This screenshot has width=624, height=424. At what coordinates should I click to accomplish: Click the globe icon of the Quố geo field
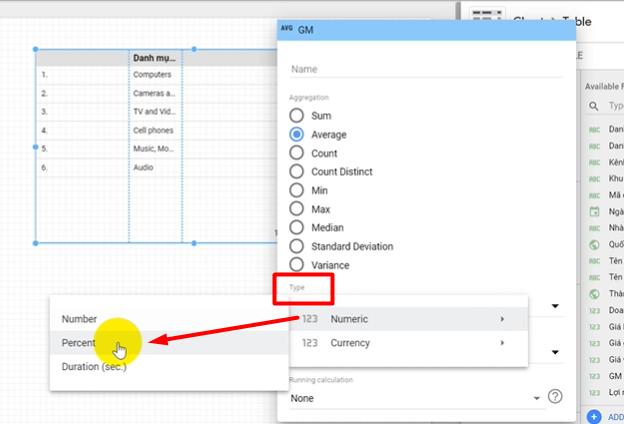pyautogui.click(x=594, y=244)
